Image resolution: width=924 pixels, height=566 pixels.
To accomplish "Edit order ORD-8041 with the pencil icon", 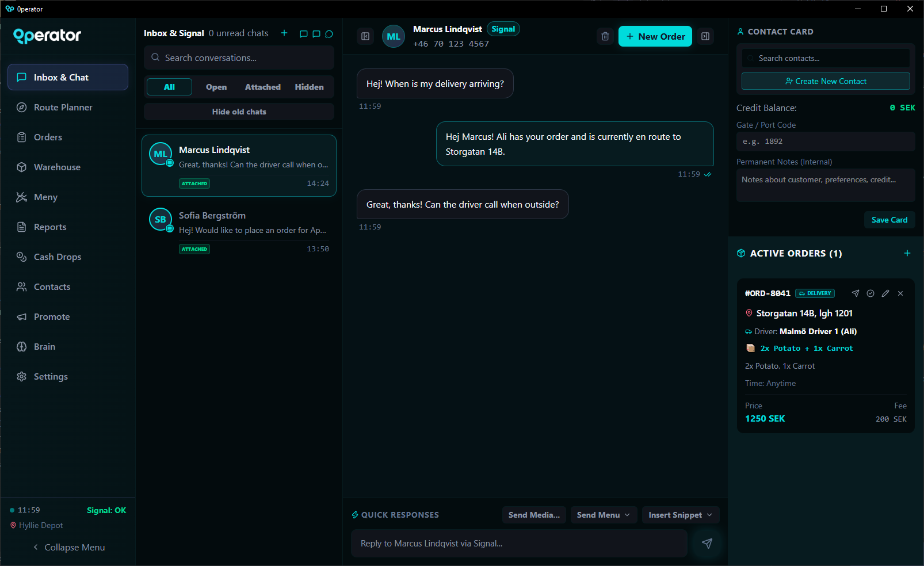I will [885, 293].
